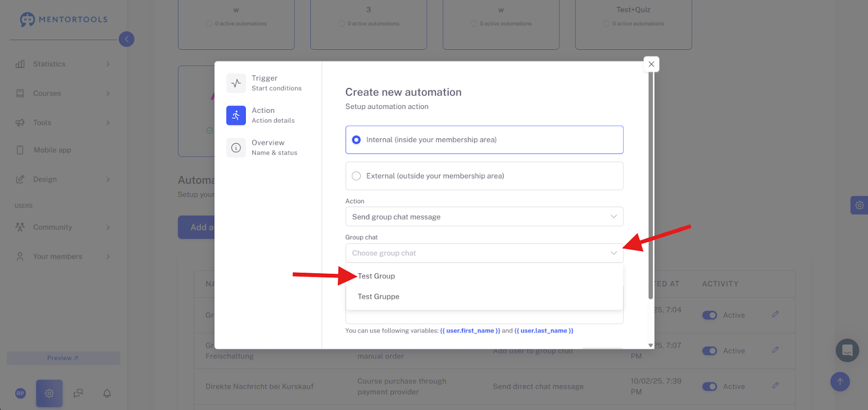Open settings gear in bottom bar

tap(49, 393)
